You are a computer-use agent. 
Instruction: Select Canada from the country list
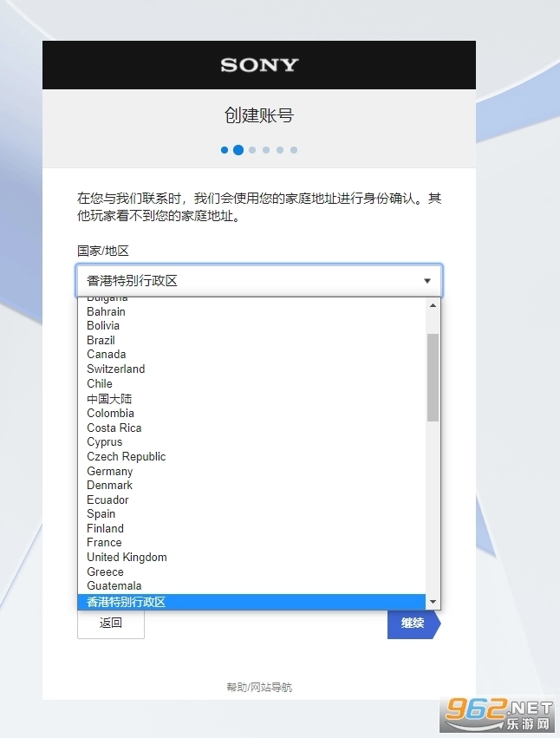click(106, 355)
